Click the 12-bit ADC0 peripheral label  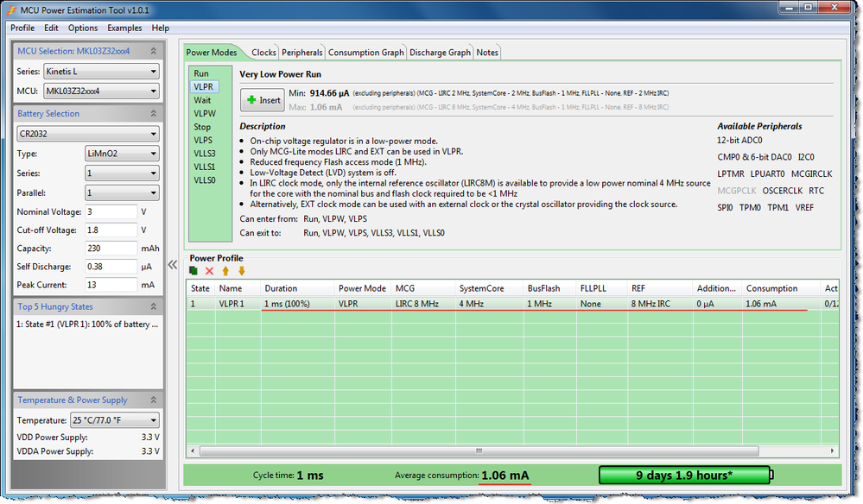tap(739, 140)
